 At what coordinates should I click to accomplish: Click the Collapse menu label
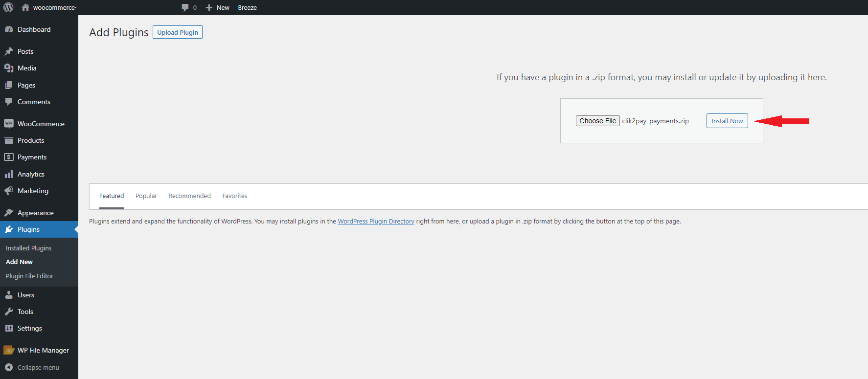pos(38,367)
